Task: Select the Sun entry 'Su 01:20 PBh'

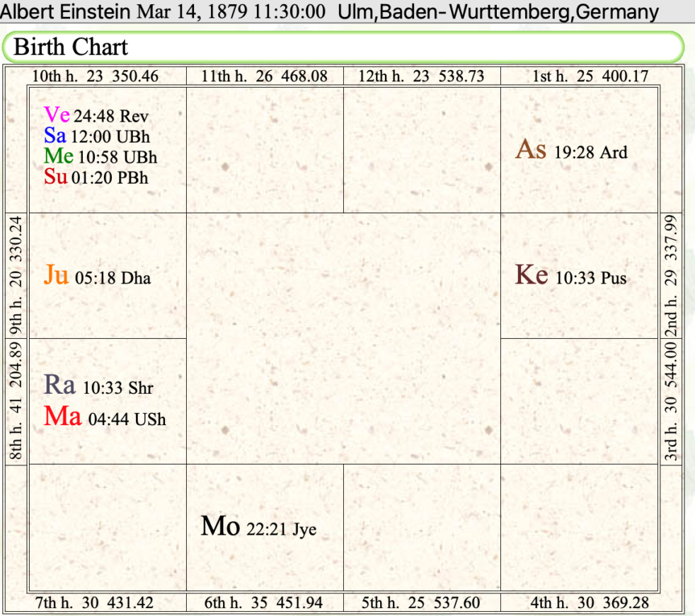Action: (96, 177)
